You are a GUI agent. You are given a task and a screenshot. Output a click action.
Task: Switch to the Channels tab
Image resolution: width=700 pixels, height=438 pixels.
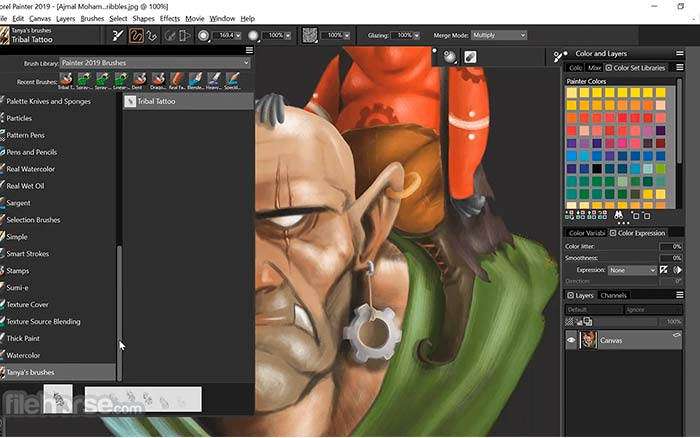tap(613, 296)
